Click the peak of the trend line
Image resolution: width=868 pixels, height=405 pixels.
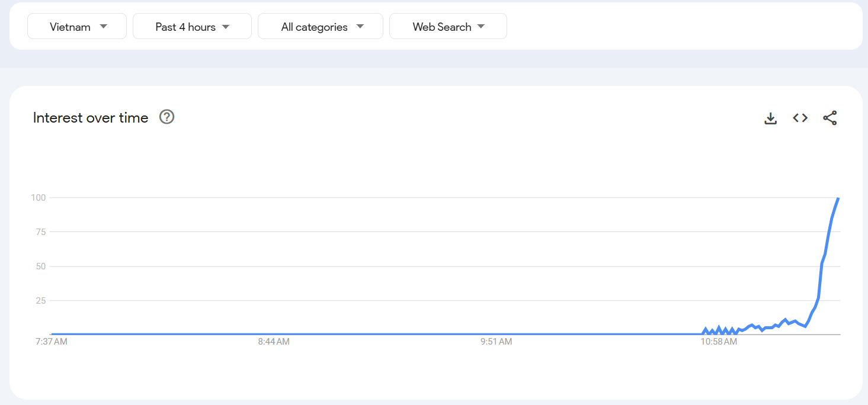(x=838, y=199)
